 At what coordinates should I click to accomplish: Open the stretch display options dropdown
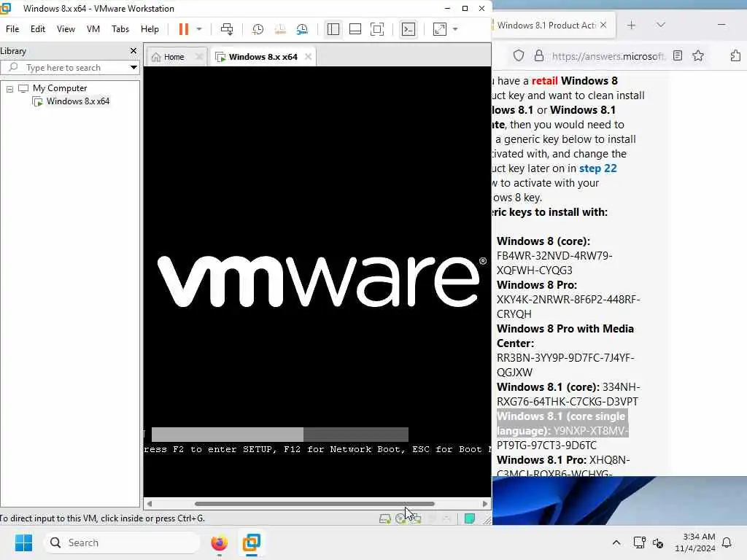[455, 29]
